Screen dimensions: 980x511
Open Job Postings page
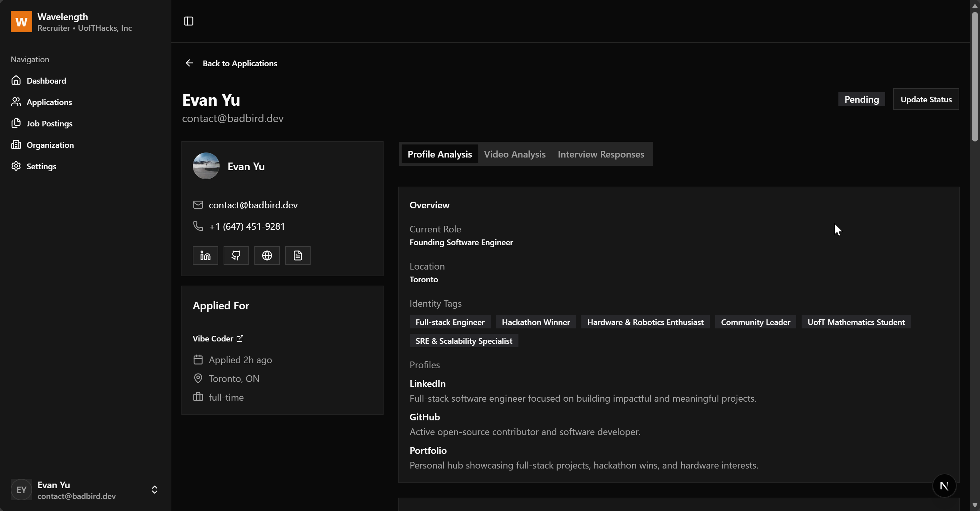(x=49, y=123)
